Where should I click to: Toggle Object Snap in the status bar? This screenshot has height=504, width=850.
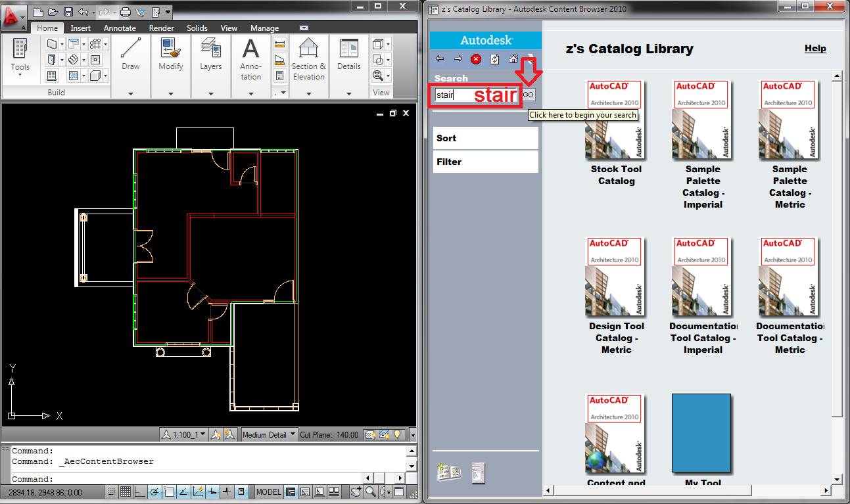tap(169, 492)
